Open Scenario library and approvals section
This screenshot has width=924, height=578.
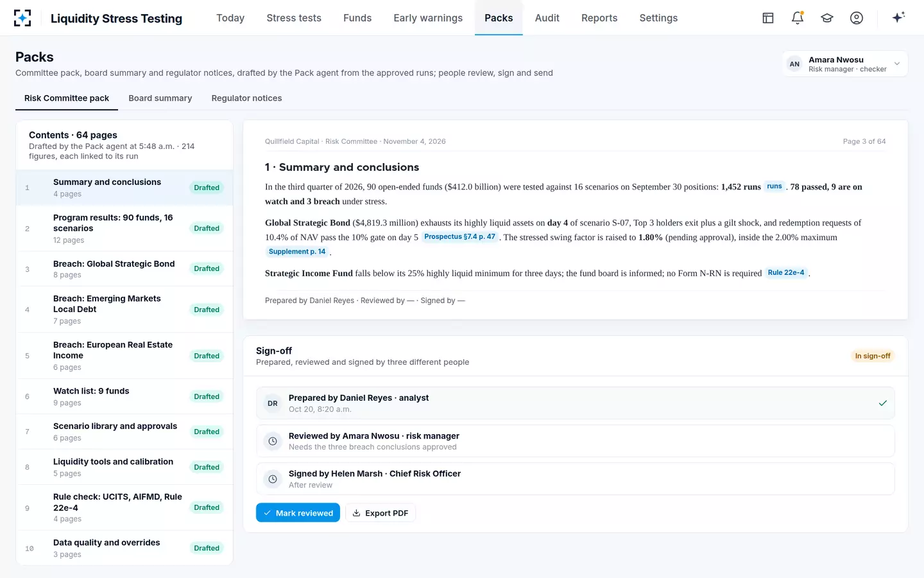click(124, 432)
